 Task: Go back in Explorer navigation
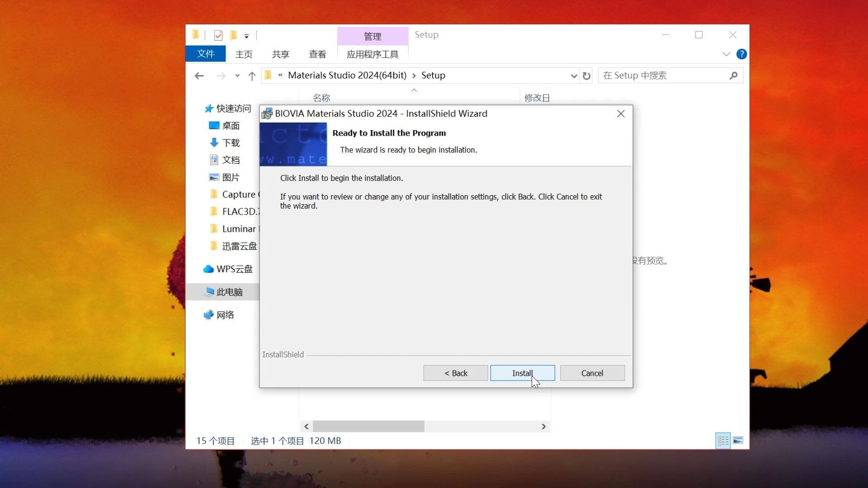click(x=199, y=76)
